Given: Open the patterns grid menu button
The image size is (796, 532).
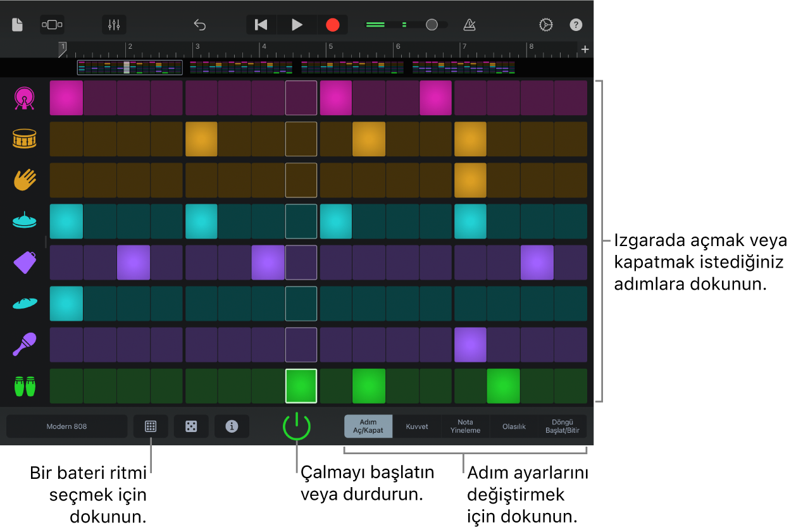Looking at the screenshot, I should tap(151, 426).
